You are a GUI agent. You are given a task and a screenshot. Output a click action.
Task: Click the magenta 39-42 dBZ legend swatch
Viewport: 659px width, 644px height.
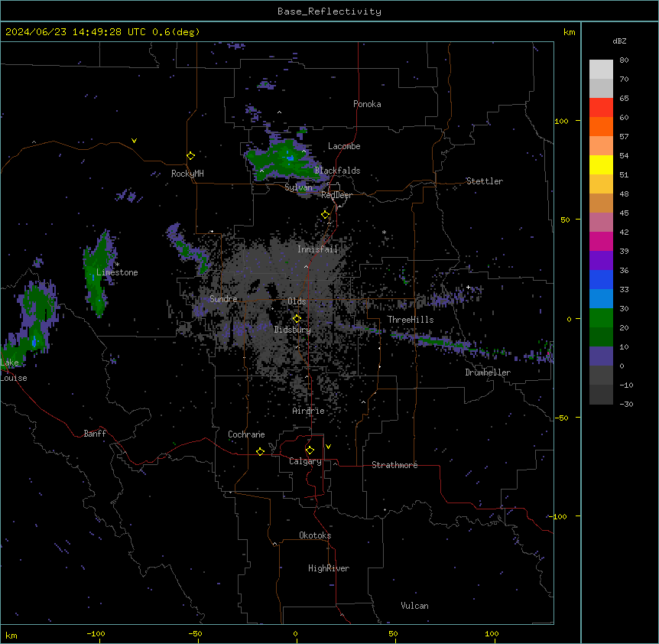[601, 241]
